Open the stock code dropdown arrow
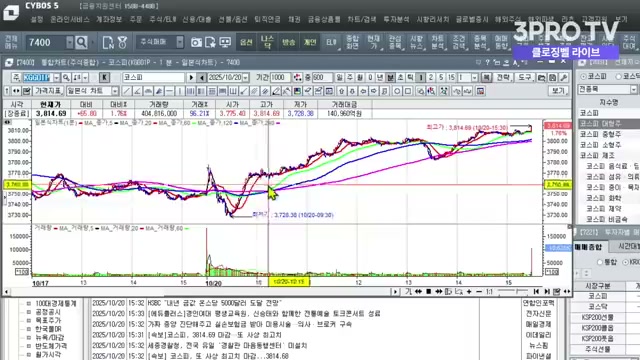 click(x=56, y=78)
